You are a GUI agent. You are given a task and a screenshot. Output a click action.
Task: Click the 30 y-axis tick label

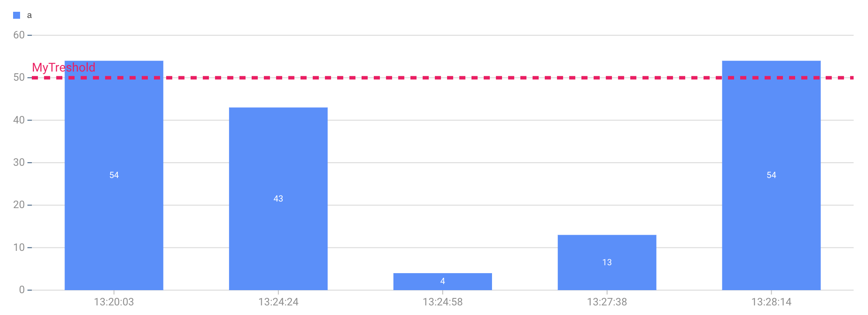click(19, 162)
